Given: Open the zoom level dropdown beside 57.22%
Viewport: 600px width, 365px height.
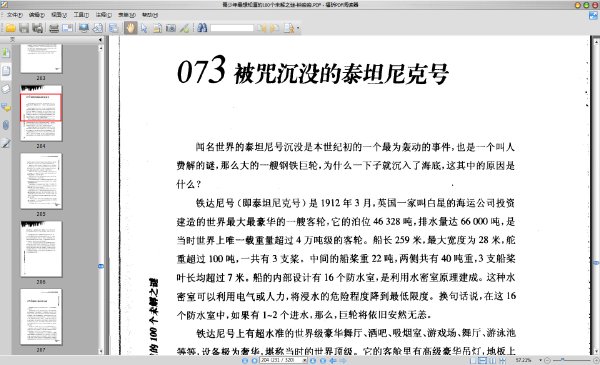Looking at the screenshot, I should 540,360.
